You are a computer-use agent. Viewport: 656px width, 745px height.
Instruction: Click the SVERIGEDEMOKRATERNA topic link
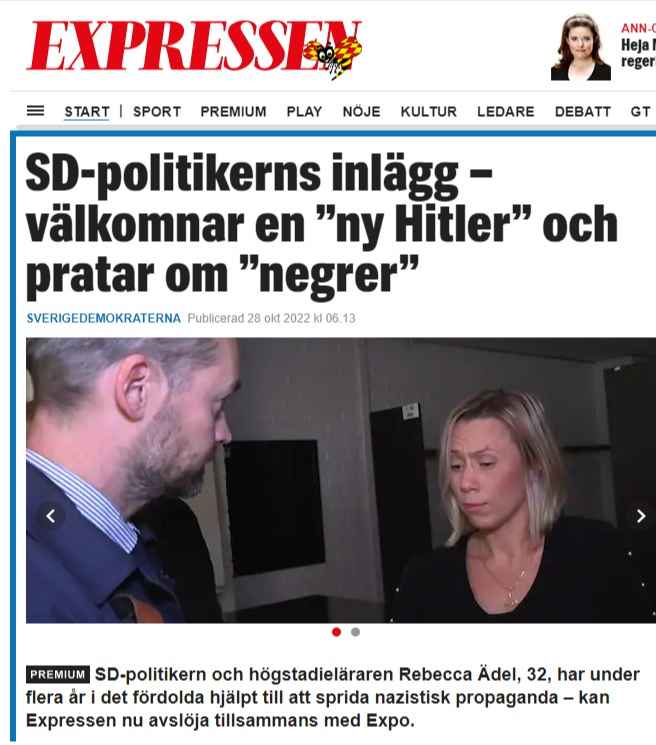point(104,318)
